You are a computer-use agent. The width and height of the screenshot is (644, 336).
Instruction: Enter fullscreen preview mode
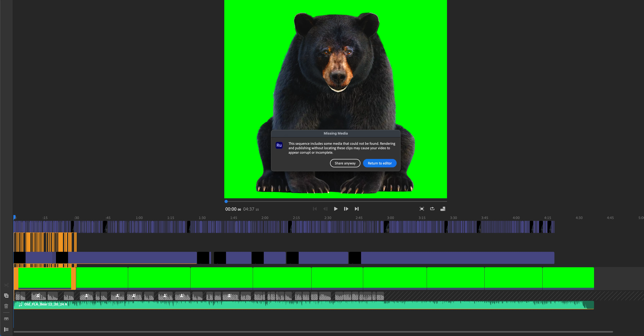[x=422, y=209]
